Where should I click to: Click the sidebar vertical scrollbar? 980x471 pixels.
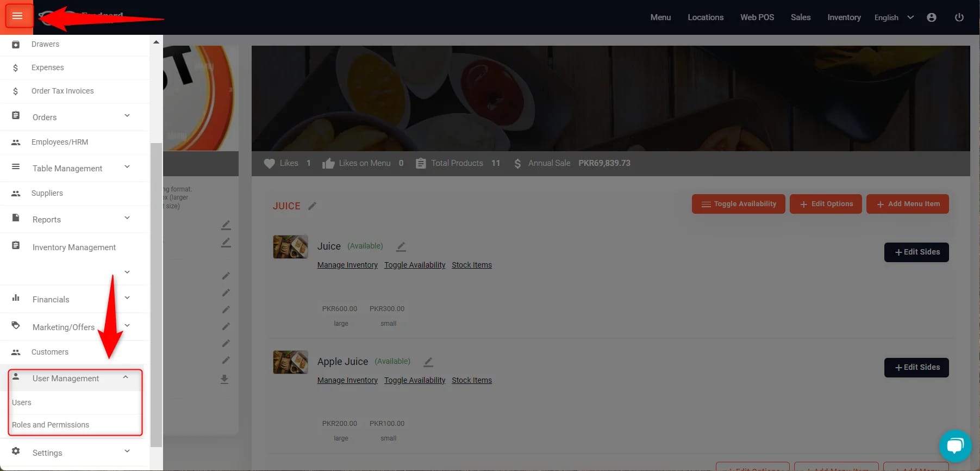click(x=156, y=294)
